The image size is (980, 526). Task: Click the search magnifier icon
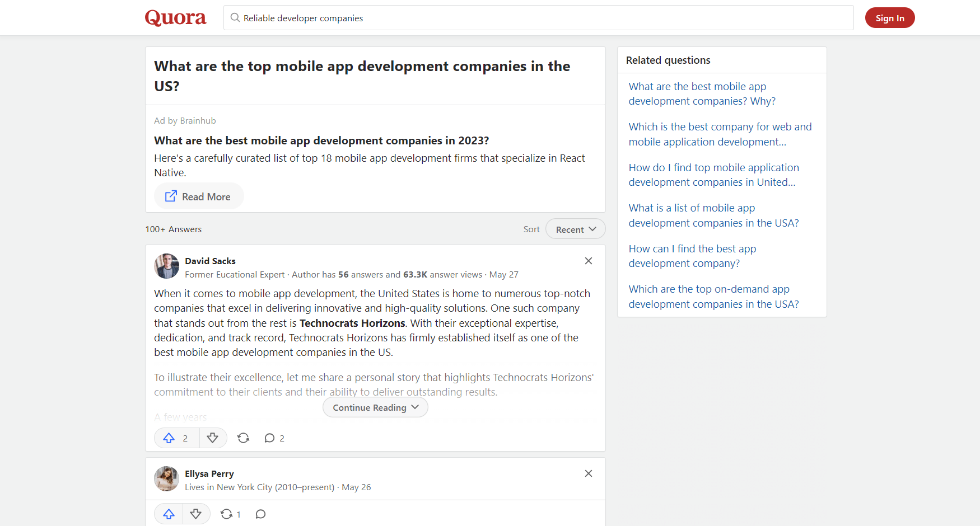click(235, 18)
